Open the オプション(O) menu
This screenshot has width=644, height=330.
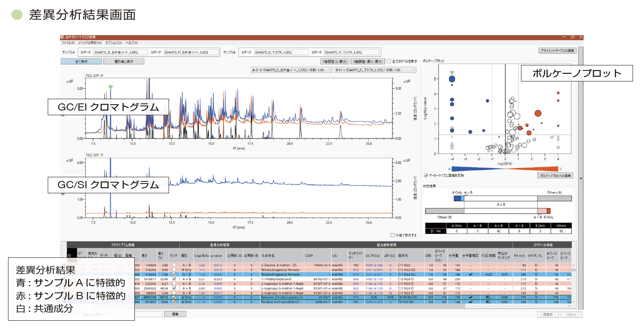[113, 43]
